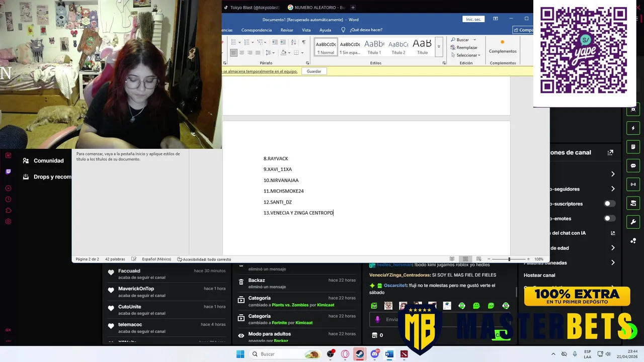The width and height of the screenshot is (644, 362).
Task: Open Steam from Windows taskbar
Action: (x=360, y=354)
